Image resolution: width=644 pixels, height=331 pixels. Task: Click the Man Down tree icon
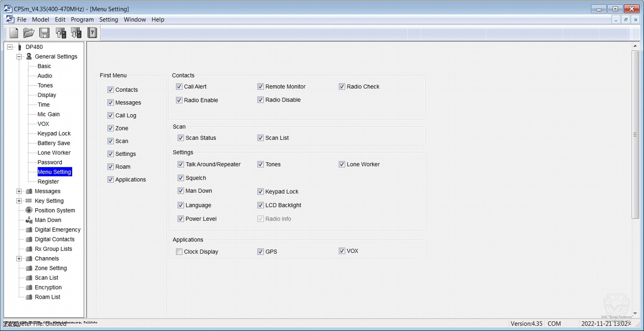tap(29, 220)
